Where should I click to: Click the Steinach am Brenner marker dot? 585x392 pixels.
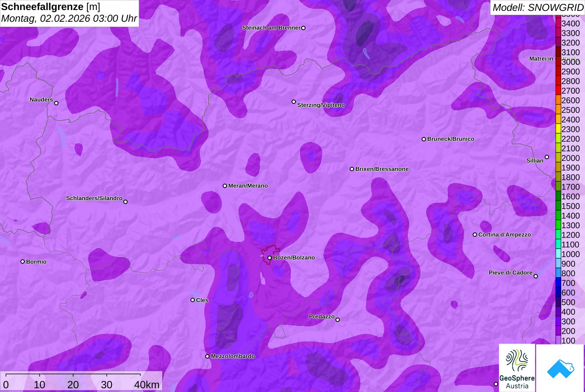303,28
